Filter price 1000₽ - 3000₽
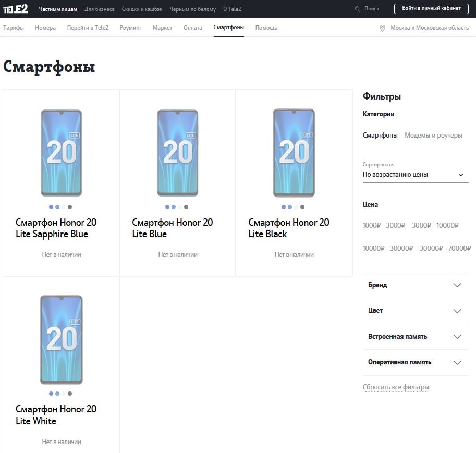The height and width of the screenshot is (453, 476). 384,225
